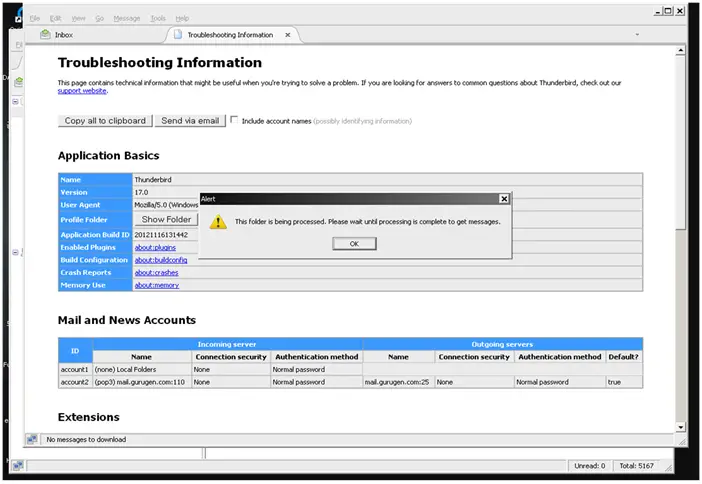Viewport: 702px width, 484px height.
Task: Open the View menu
Action: pyautogui.click(x=78, y=18)
